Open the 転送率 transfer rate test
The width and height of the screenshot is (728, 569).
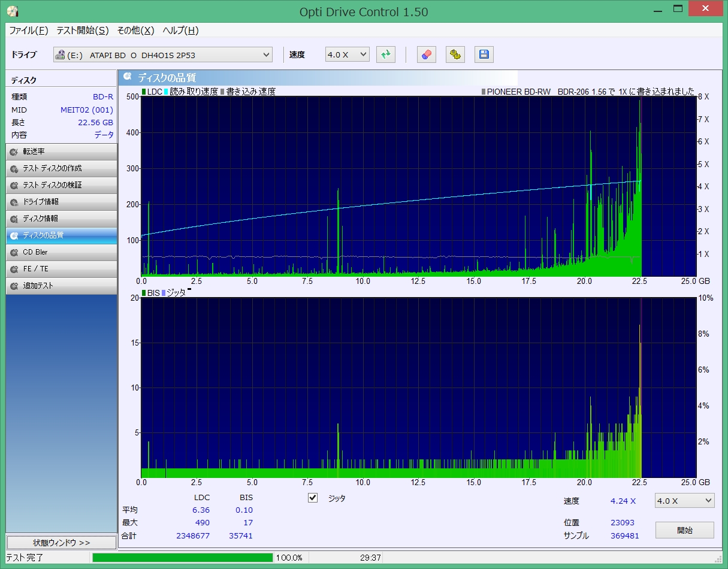pyautogui.click(x=61, y=152)
